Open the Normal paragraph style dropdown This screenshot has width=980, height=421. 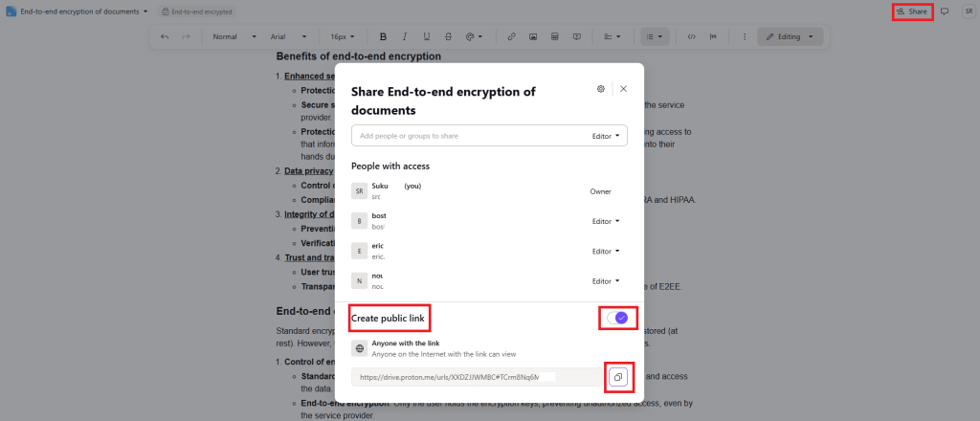(x=234, y=37)
